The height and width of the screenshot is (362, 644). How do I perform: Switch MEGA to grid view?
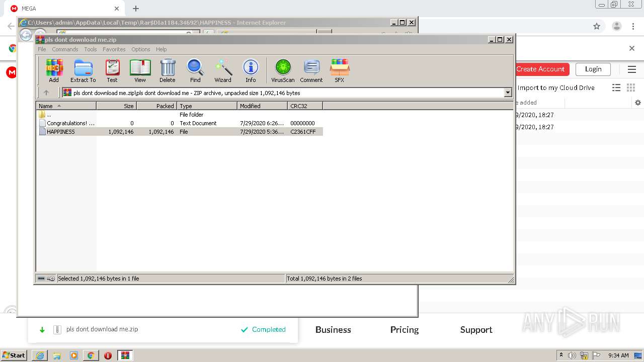(x=631, y=87)
